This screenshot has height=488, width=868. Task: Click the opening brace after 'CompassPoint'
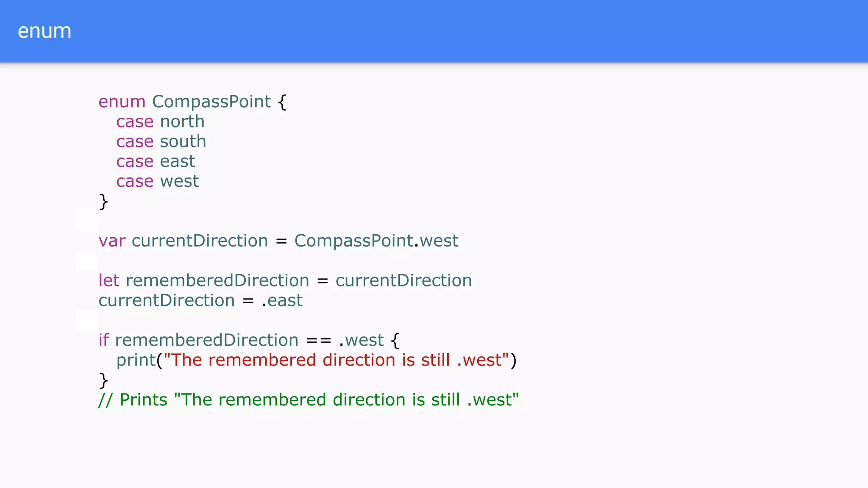282,102
